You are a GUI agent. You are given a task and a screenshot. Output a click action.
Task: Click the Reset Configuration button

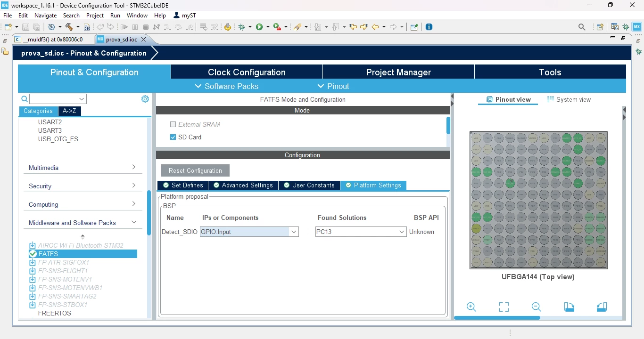195,170
